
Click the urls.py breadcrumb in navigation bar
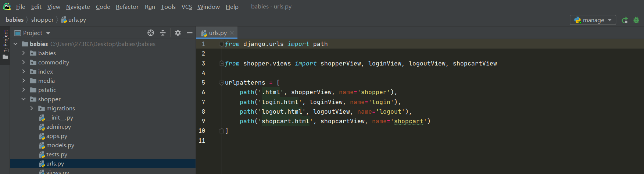click(x=74, y=20)
